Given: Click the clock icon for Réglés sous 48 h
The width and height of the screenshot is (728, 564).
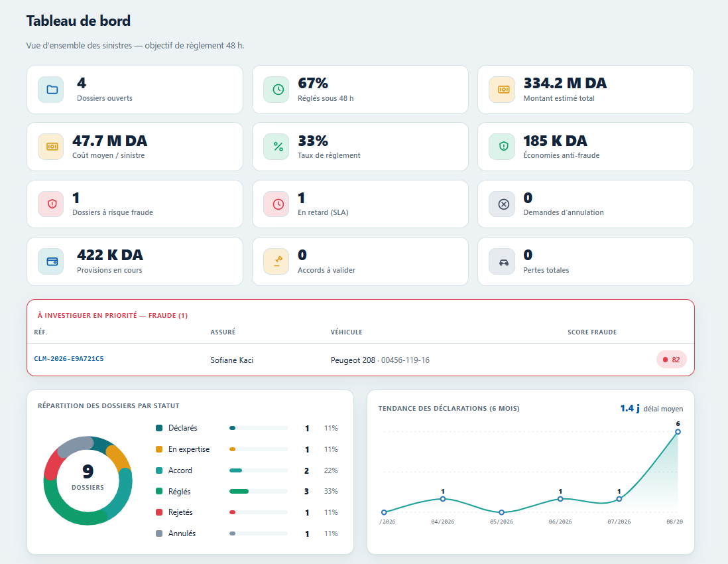Looking at the screenshot, I should 276,90.
